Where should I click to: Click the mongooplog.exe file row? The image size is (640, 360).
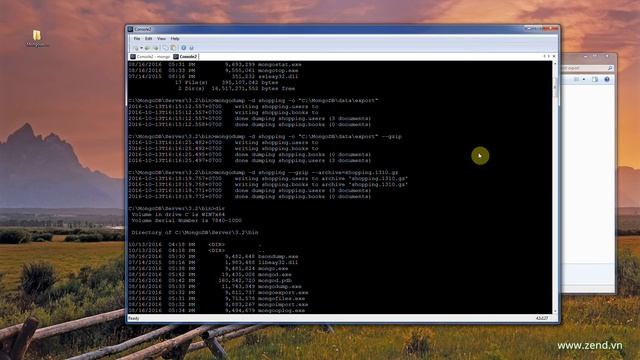[217, 311]
